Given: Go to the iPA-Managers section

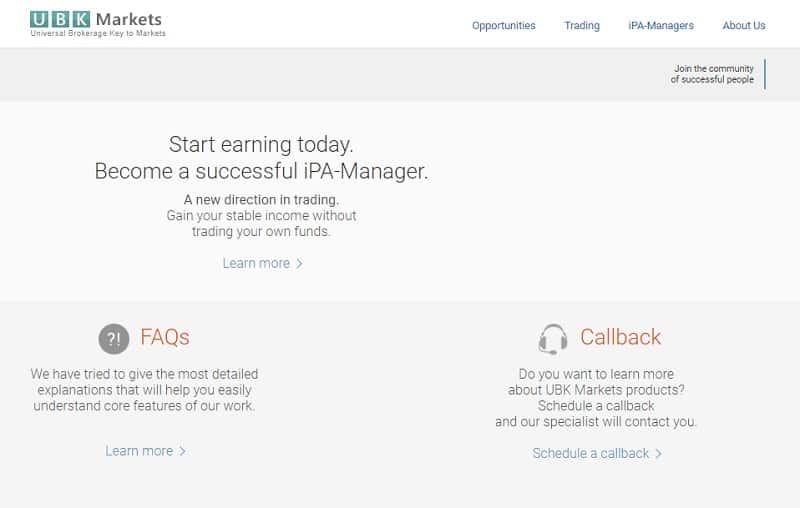Looking at the screenshot, I should pyautogui.click(x=661, y=26).
